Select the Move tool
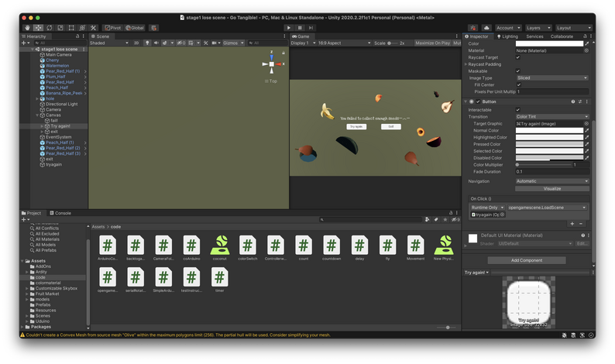615x364 pixels. pos(38,28)
